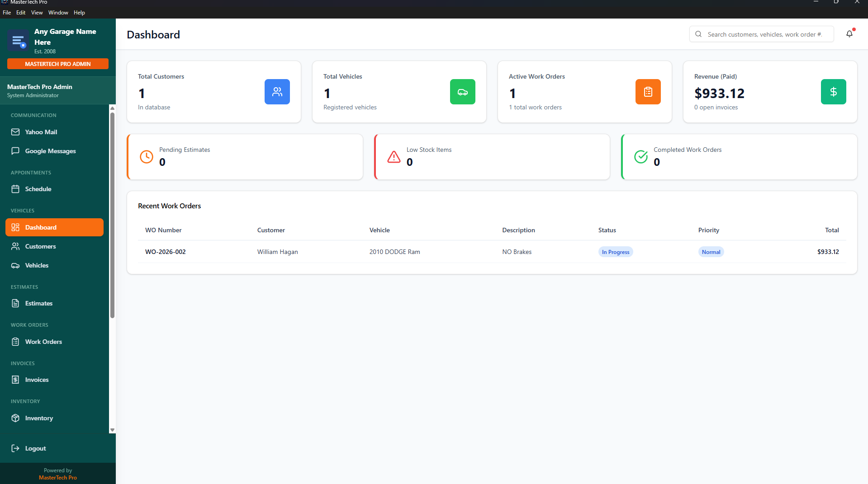
Task: Click the sidebar scrollbar down arrow
Action: [112, 430]
